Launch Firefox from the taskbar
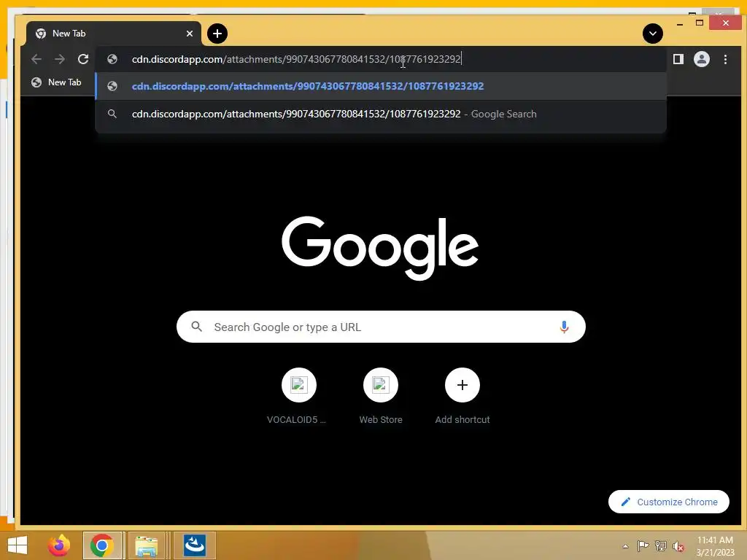This screenshot has height=560, width=747. 59,545
